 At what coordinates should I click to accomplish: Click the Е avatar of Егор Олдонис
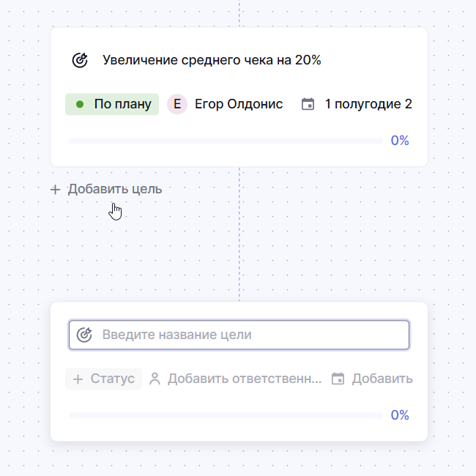(x=177, y=104)
